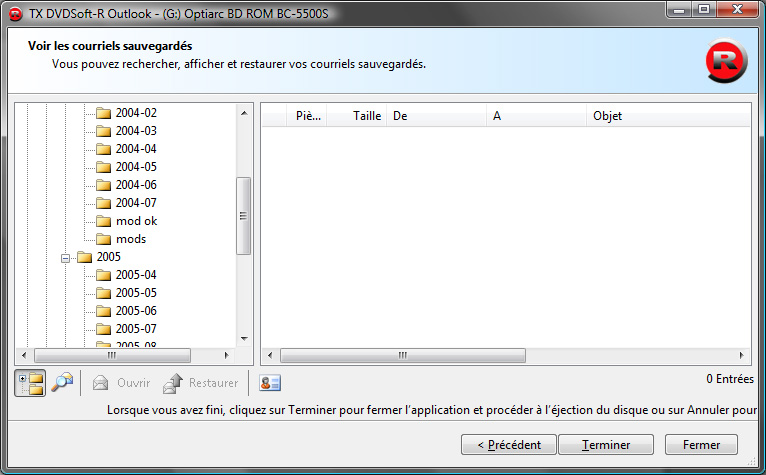This screenshot has width=766, height=475.
Task: Click the Restaurer upload icon
Action: 172,383
